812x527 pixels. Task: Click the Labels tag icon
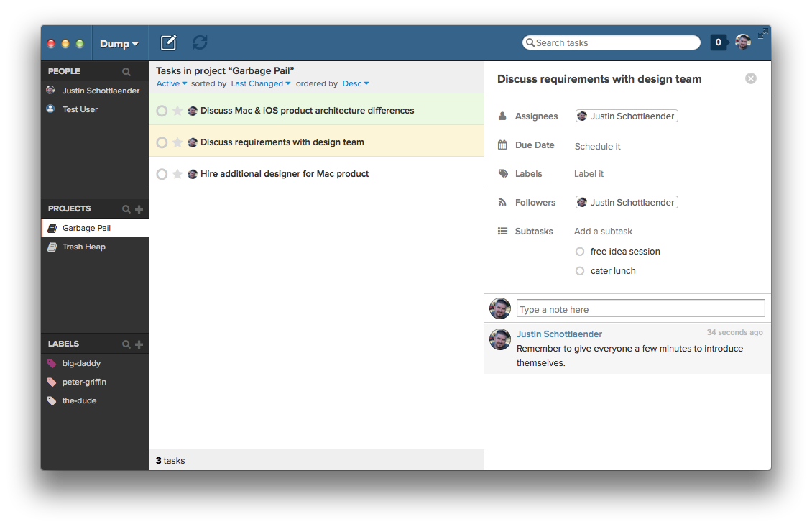click(x=503, y=173)
